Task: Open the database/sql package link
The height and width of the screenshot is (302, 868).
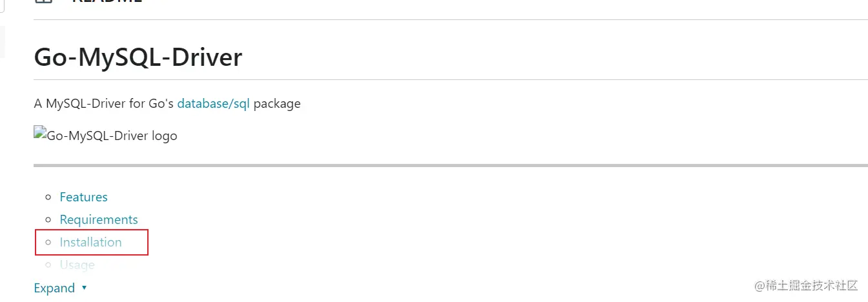Action: (x=213, y=103)
